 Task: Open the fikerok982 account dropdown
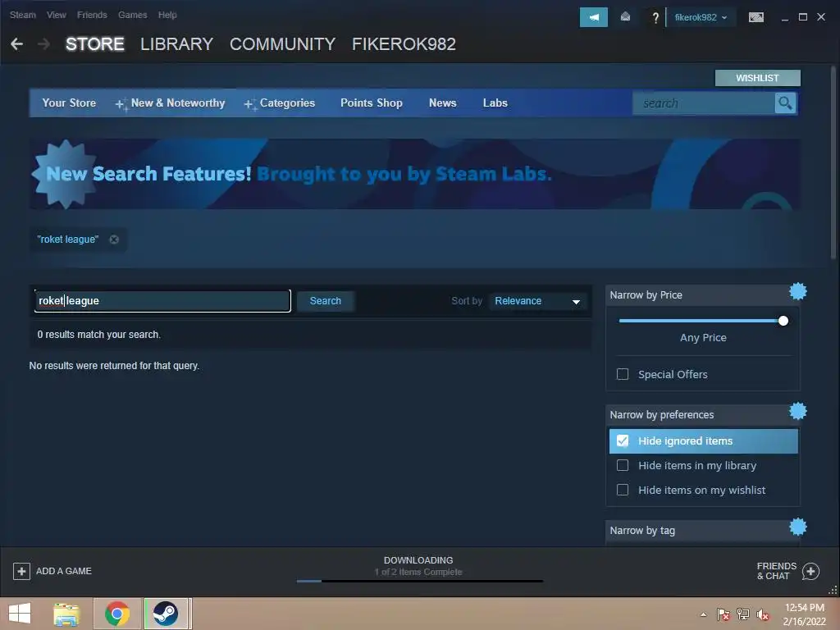pos(701,17)
